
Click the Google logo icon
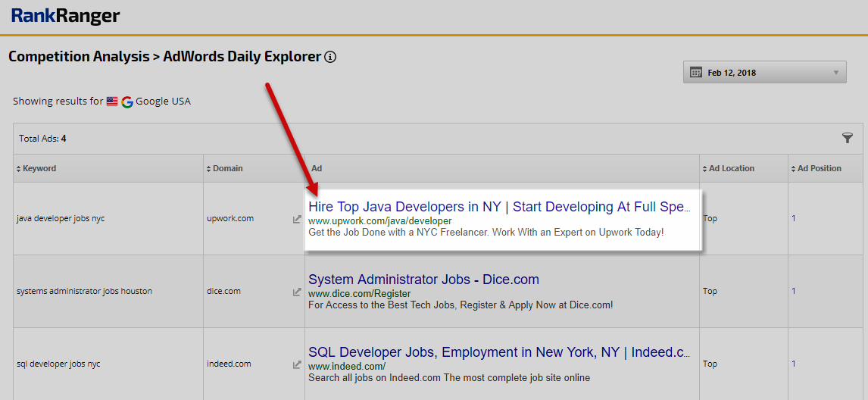tap(127, 102)
